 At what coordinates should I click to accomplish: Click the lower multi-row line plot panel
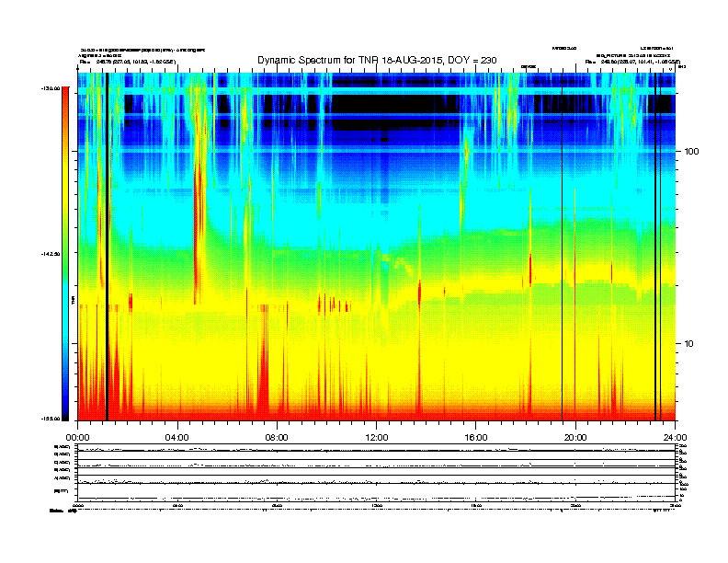(x=377, y=473)
